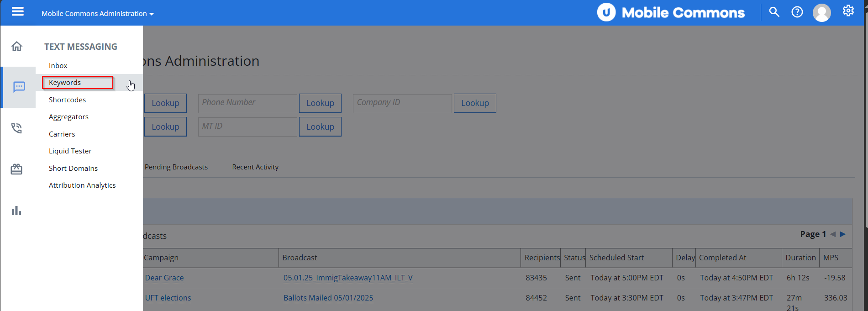This screenshot has width=868, height=311.
Task: Open the help question mark icon
Action: pos(797,12)
